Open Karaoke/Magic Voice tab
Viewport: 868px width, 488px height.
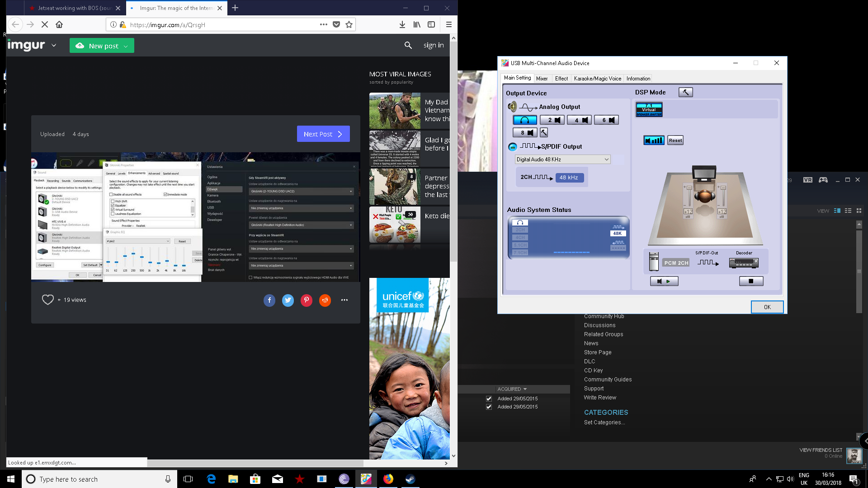(x=597, y=79)
